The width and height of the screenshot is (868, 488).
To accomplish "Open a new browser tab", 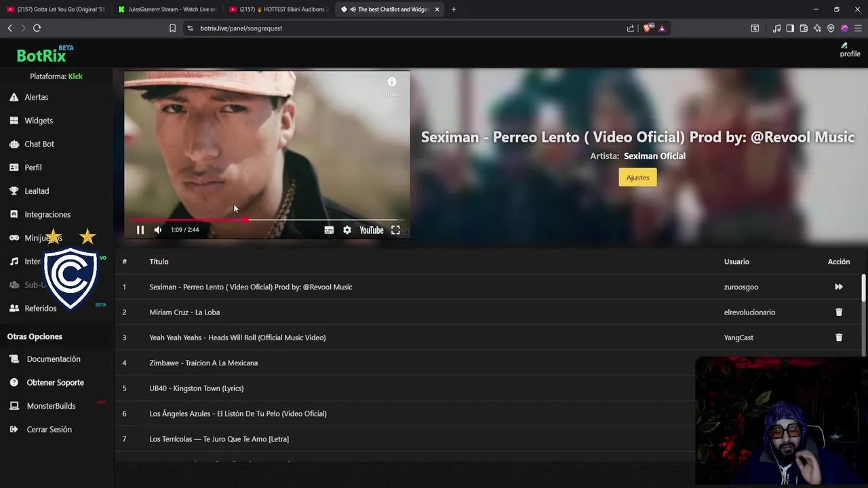I will (x=454, y=9).
